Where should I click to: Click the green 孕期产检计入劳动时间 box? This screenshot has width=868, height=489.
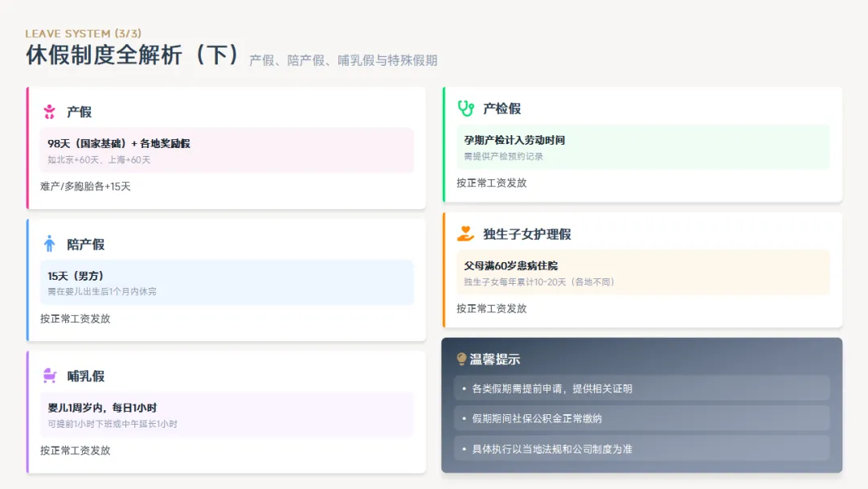(643, 147)
